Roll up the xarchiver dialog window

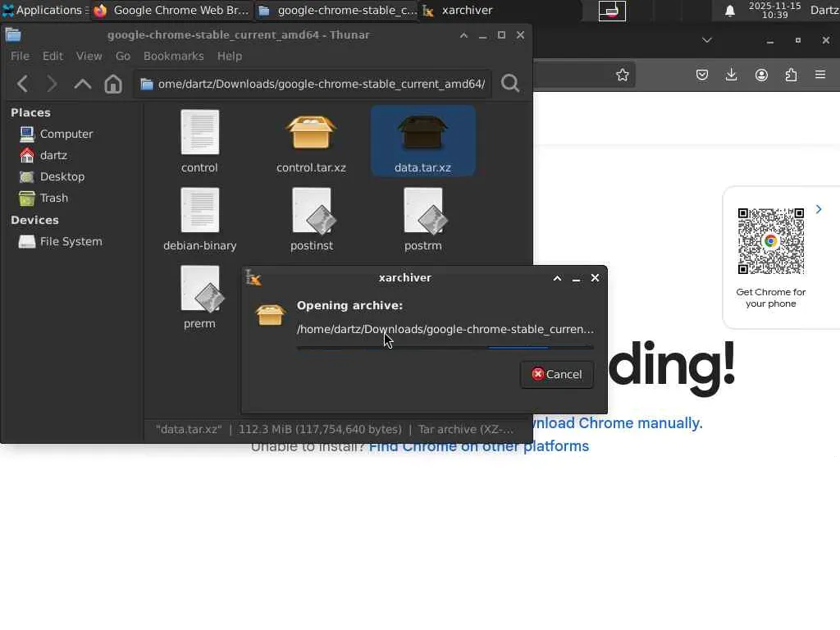(x=557, y=278)
